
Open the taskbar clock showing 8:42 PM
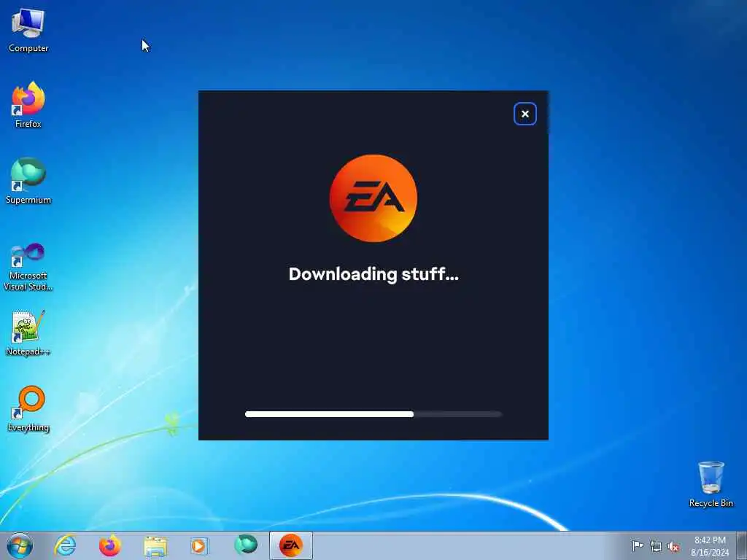click(710, 546)
